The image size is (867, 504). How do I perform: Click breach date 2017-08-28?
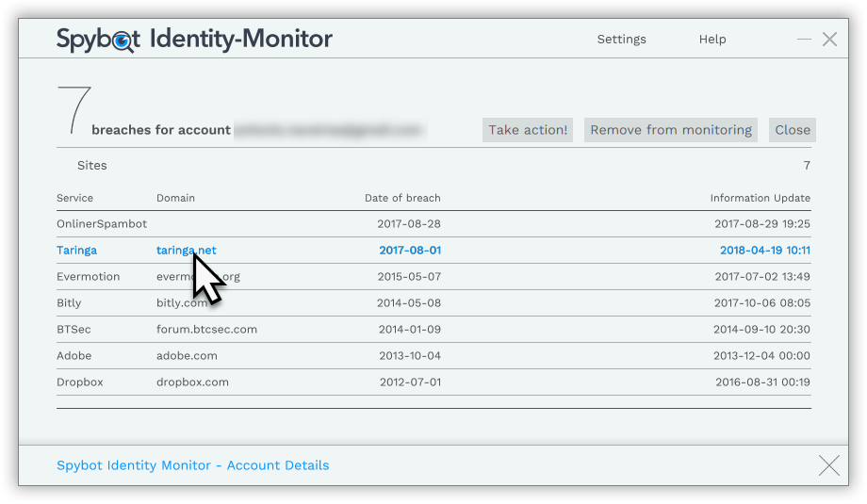[409, 224]
